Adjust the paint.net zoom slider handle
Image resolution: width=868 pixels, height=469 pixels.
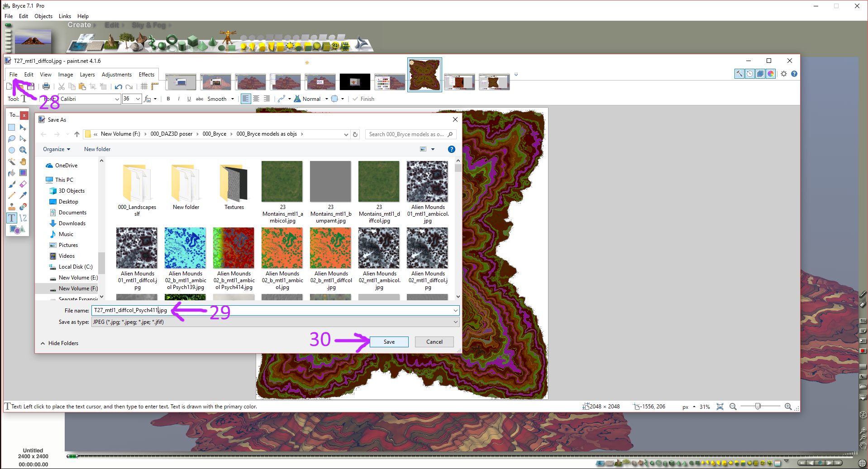coord(758,406)
